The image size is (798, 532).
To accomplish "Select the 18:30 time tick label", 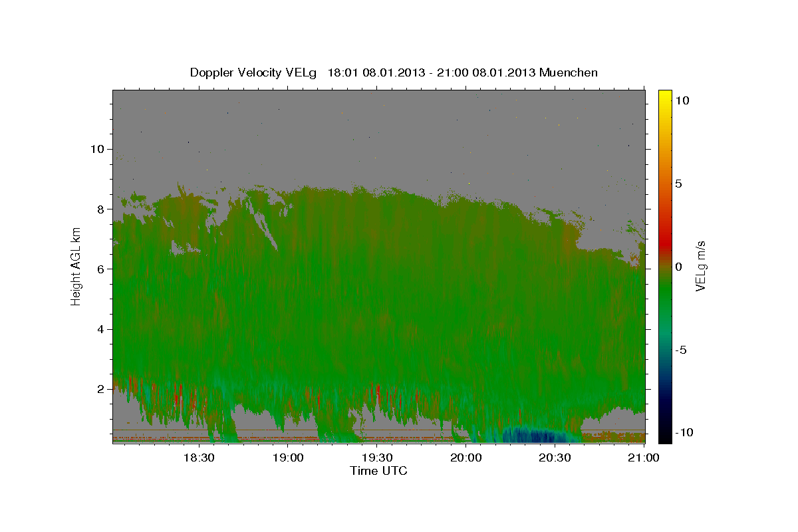I will click(x=198, y=458).
